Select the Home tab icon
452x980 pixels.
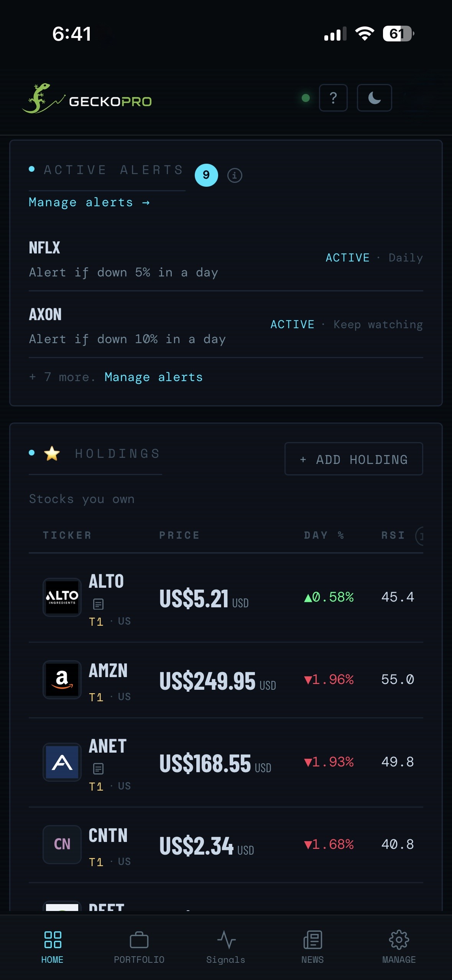click(x=53, y=940)
